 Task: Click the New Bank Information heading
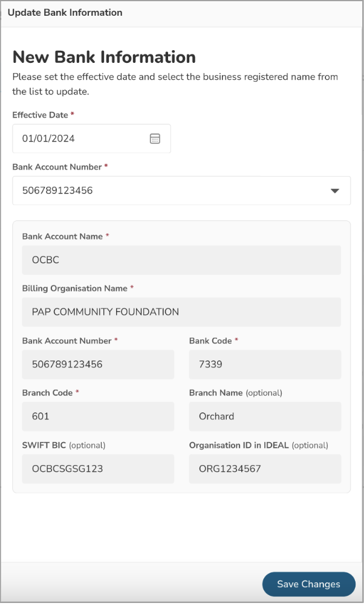coord(104,57)
